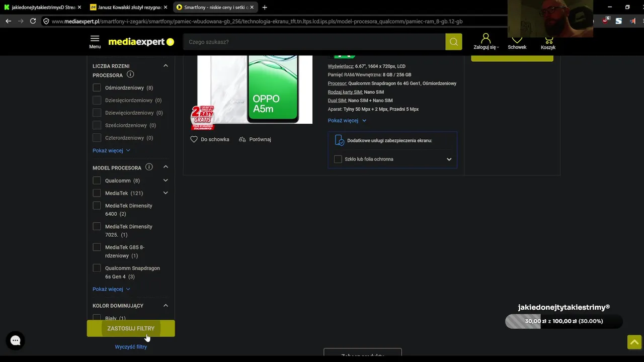
Task: Click the site information icon in address bar
Action: pos(46,21)
